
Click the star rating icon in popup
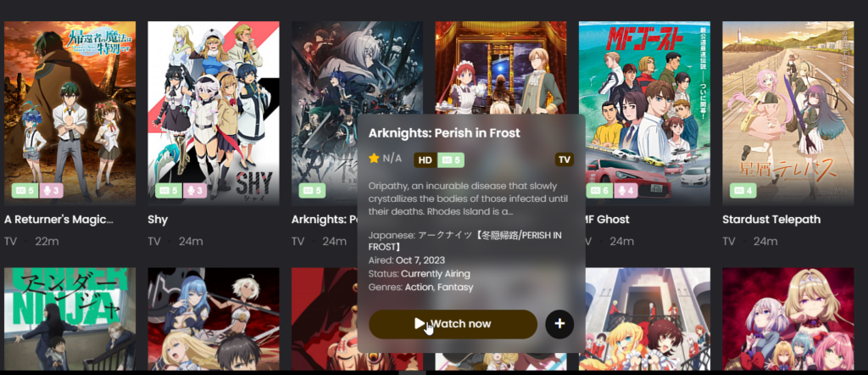point(374,159)
